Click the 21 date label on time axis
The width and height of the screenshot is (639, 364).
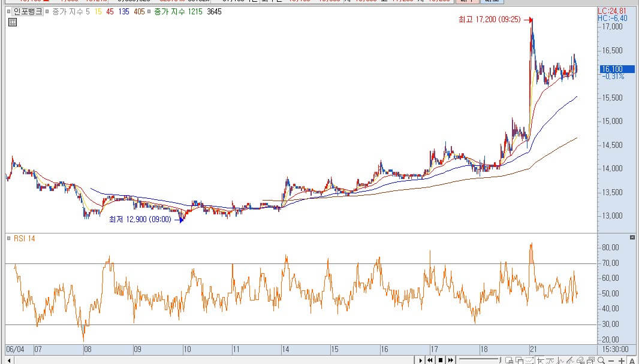click(533, 350)
